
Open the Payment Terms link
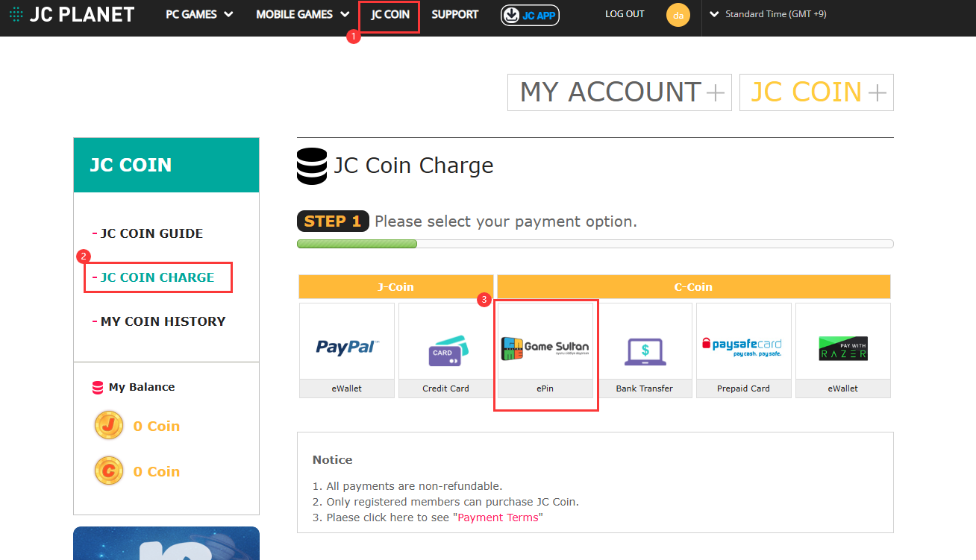[498, 517]
